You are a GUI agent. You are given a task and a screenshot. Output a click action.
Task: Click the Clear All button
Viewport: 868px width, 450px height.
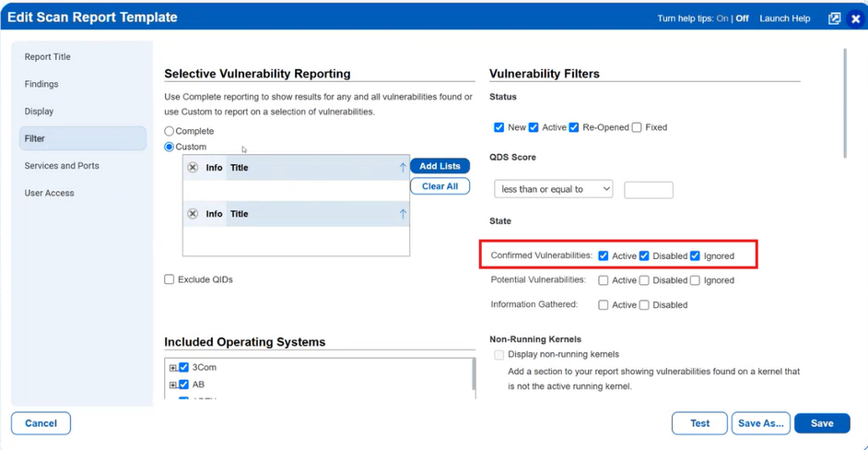point(440,186)
